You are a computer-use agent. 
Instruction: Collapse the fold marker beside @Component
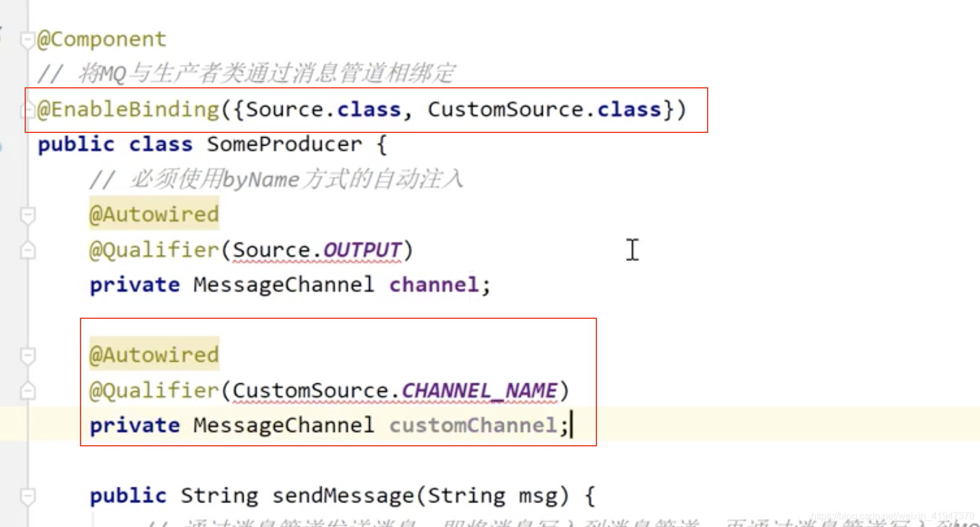pyautogui.click(x=28, y=40)
